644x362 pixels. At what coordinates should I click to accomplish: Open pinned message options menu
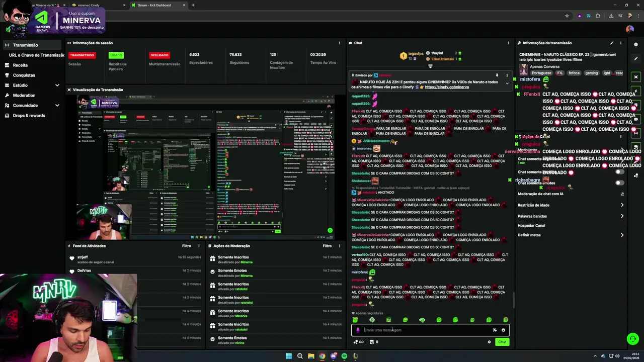(x=507, y=75)
